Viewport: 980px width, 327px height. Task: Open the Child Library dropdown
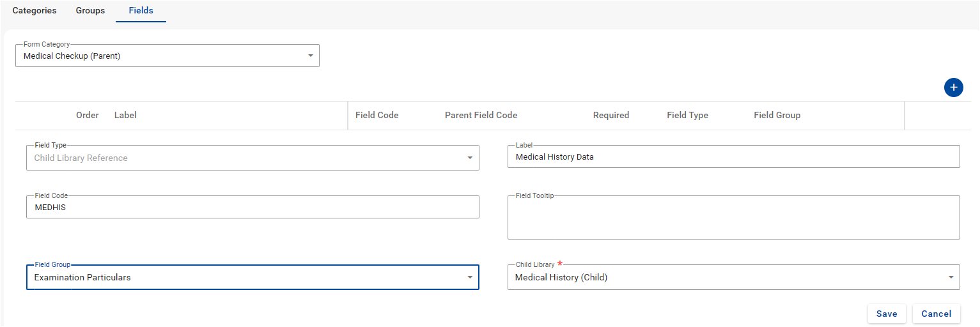(733, 277)
